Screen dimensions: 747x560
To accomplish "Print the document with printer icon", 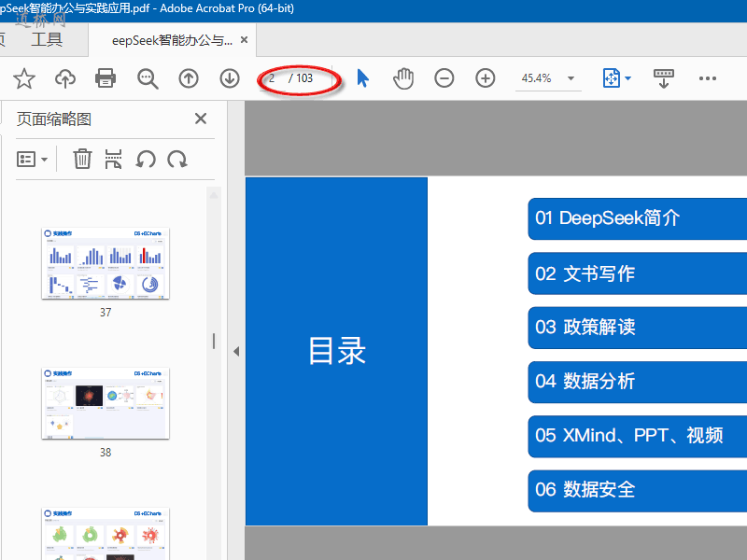I will click(x=106, y=78).
